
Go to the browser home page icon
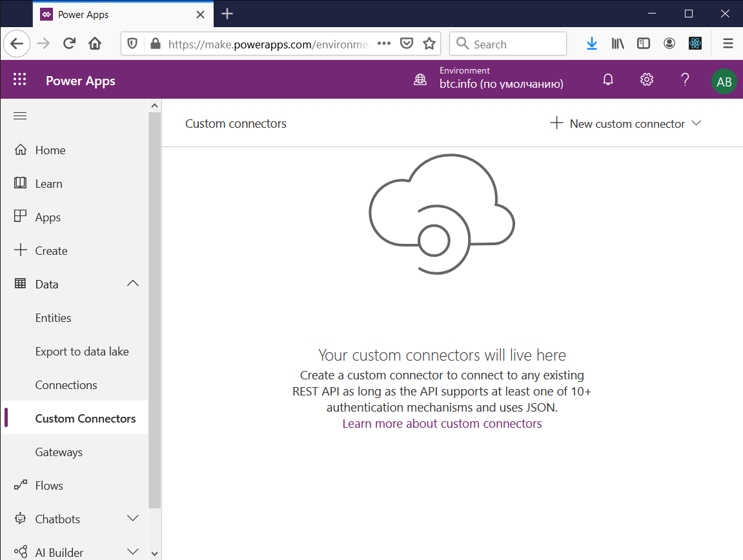(x=95, y=44)
